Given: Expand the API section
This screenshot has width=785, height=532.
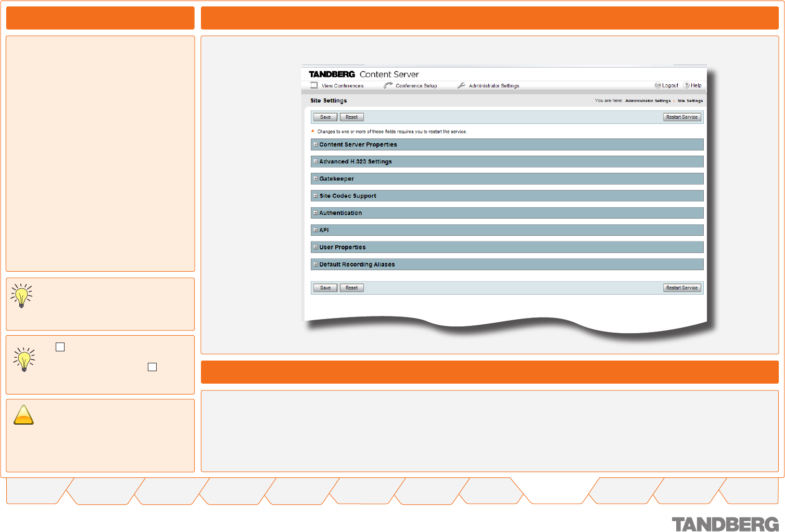Looking at the screenshot, I should 315,230.
